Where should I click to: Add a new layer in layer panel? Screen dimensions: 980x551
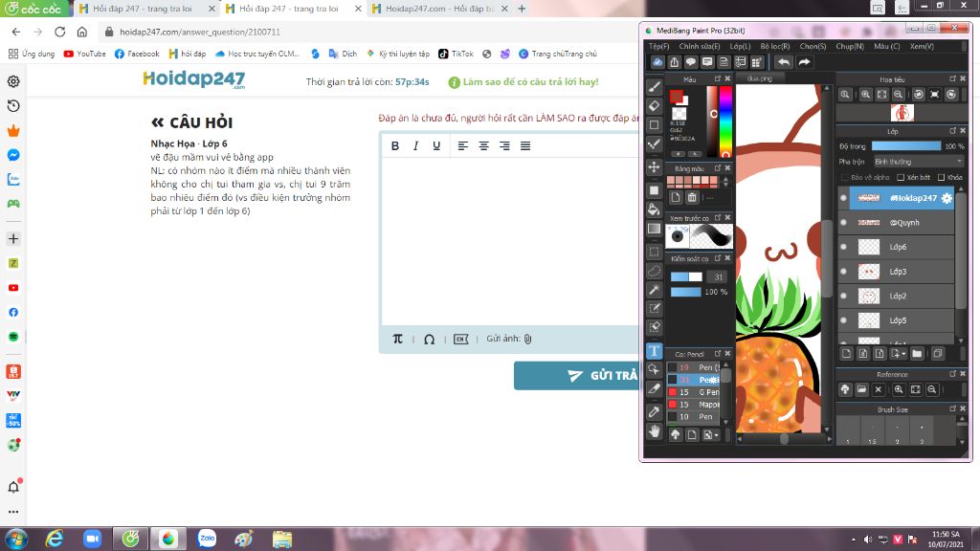(x=846, y=354)
